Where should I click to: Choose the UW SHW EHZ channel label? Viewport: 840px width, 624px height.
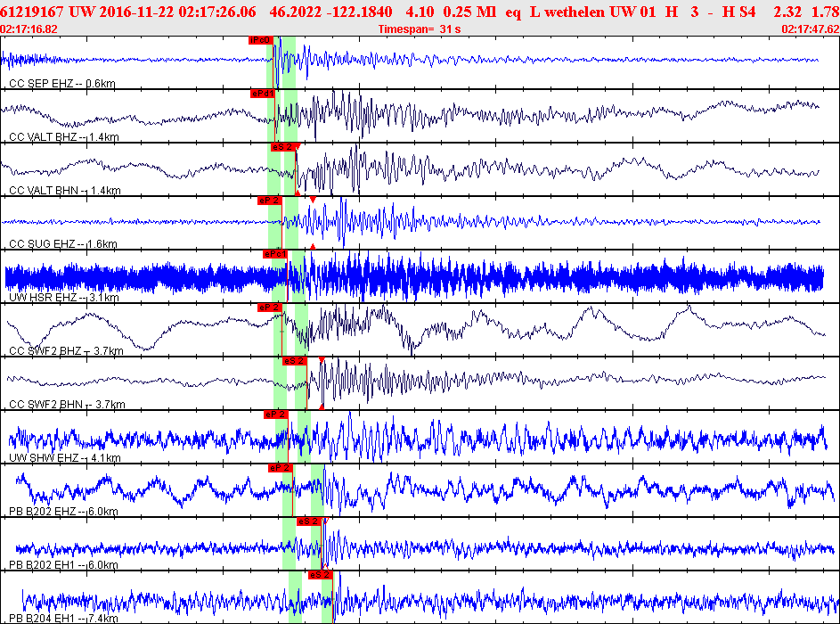[65, 458]
